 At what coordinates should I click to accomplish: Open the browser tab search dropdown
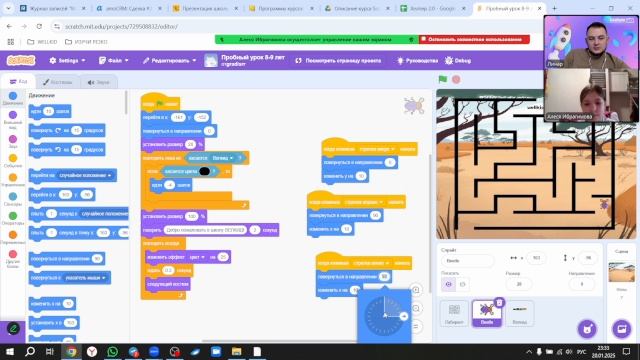[x=8, y=8]
